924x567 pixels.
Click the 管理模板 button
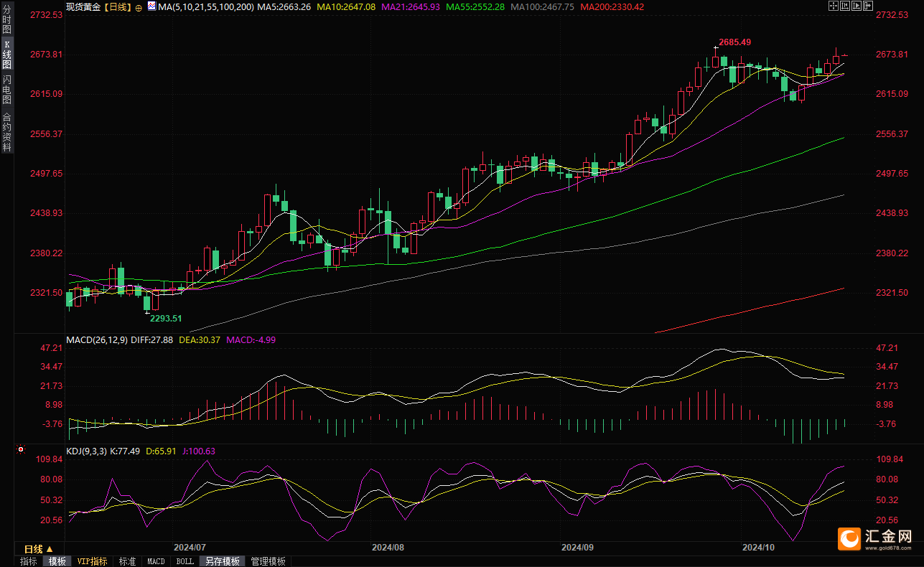point(268,561)
